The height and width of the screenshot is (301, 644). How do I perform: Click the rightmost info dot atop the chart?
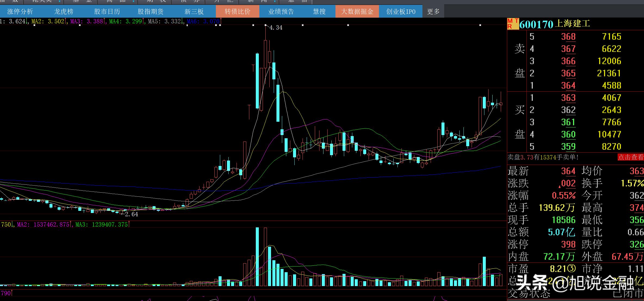(x=480, y=25)
